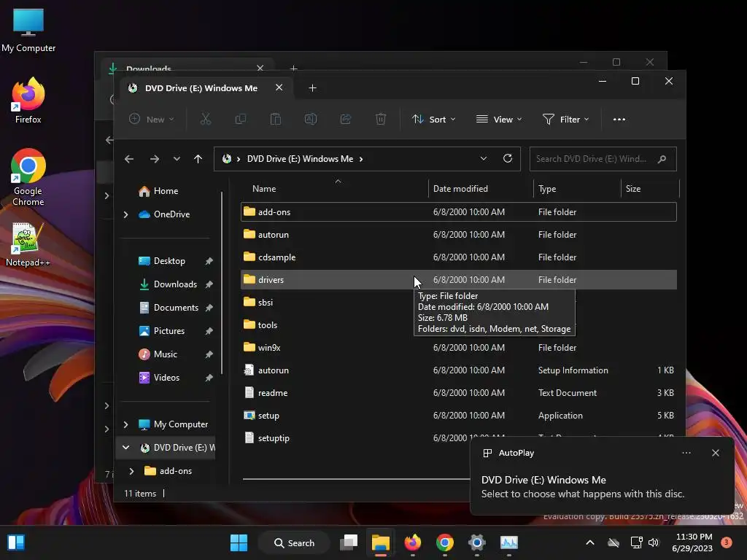Click Firefox icon on the taskbar
The image size is (747, 560).
[x=413, y=542]
